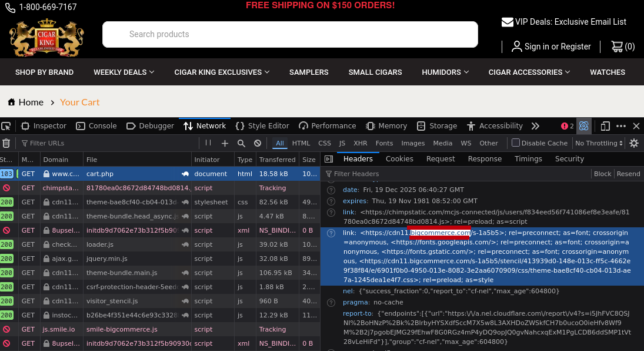
Task: Toggle the XHR request type filter
Action: pyautogui.click(x=360, y=143)
